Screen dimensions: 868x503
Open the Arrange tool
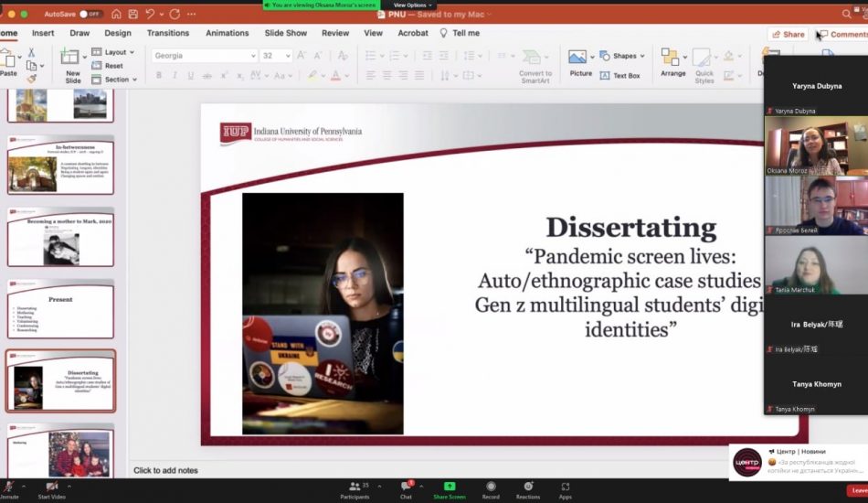click(672, 62)
